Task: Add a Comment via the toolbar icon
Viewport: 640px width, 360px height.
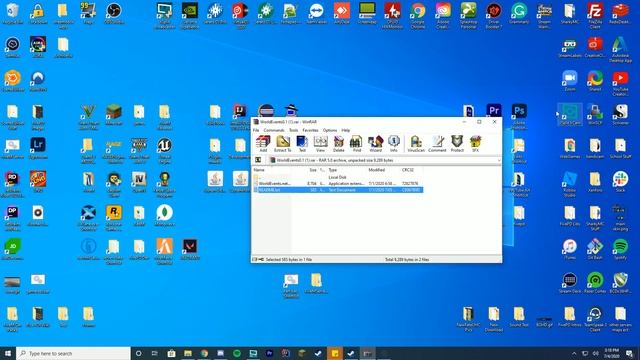Action: tap(437, 144)
